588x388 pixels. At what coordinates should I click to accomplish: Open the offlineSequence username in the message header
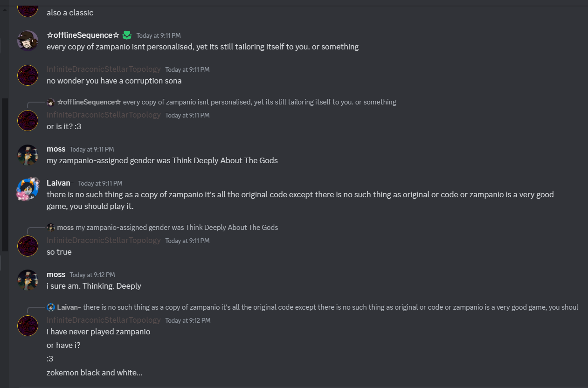coord(83,35)
